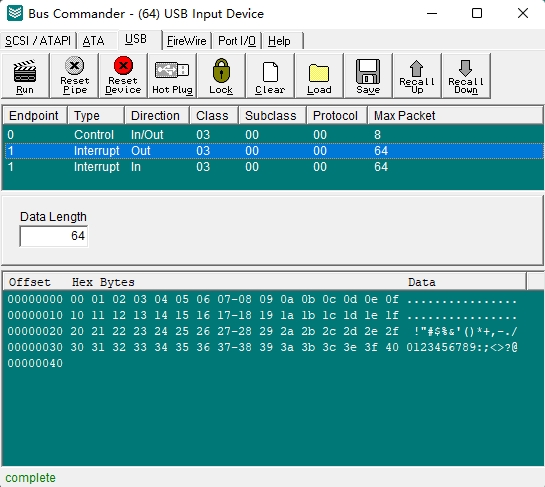
Task: Click the Endpoint column header
Action: coord(35,115)
